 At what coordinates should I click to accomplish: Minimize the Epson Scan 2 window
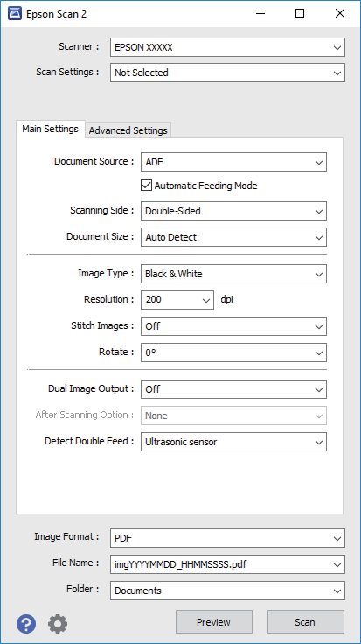tap(260, 13)
